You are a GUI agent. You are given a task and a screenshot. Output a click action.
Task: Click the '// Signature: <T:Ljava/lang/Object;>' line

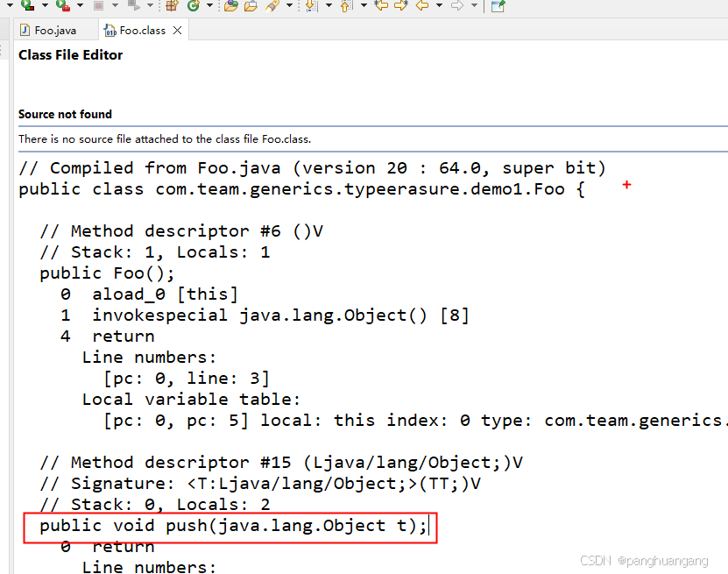tap(260, 484)
